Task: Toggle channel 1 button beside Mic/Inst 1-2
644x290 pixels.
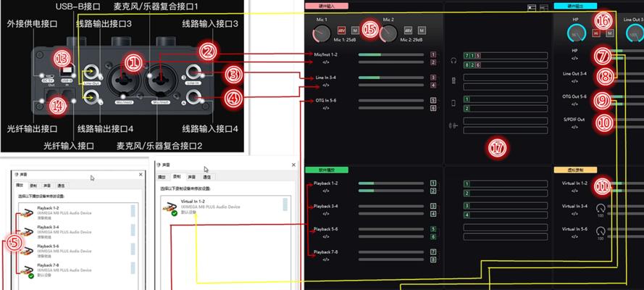Action: (433, 54)
